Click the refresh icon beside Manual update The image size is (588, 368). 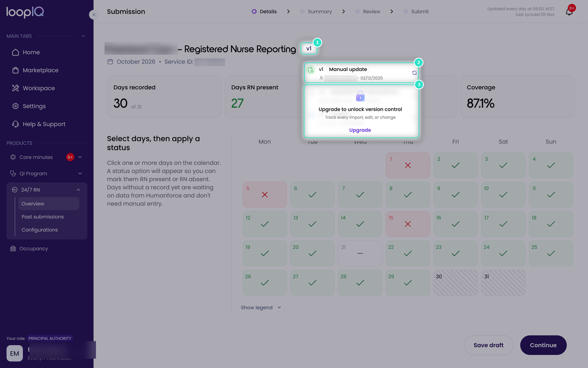click(x=414, y=73)
